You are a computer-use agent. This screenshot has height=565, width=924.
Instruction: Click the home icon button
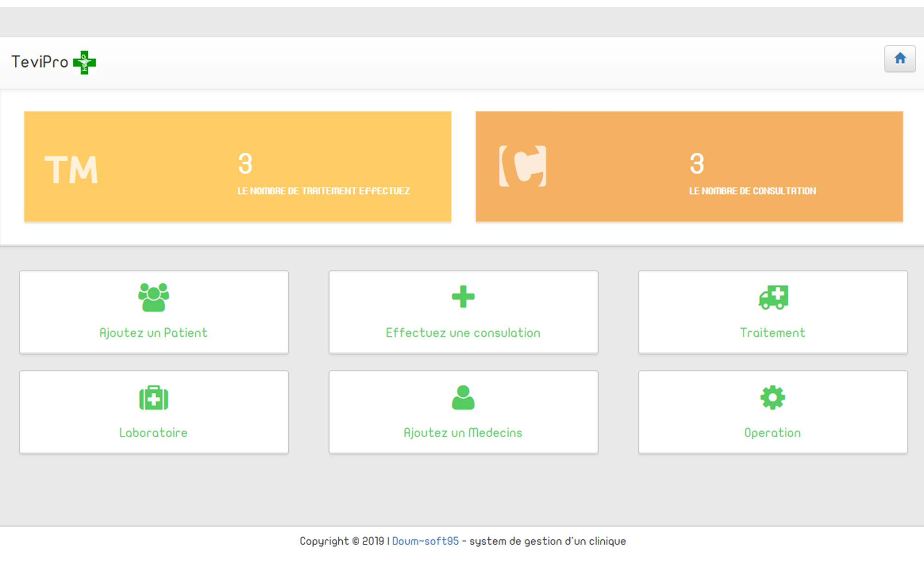(900, 59)
